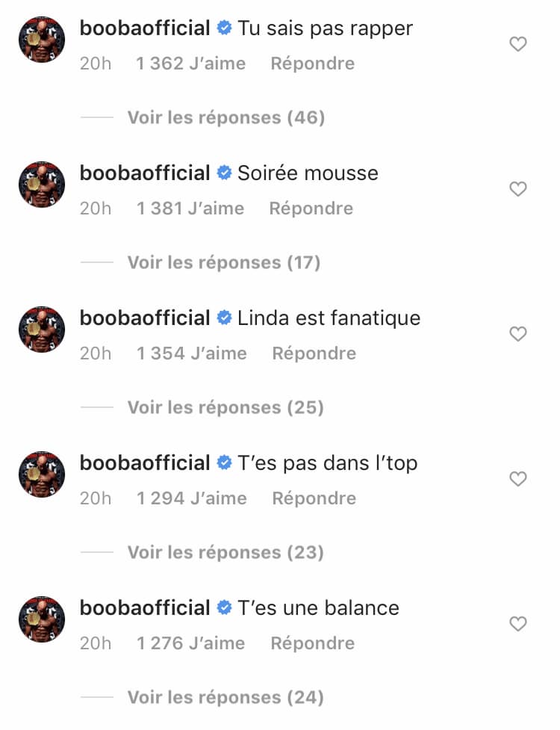Heart the "T'es pas dans l'top" comment

[x=517, y=479]
